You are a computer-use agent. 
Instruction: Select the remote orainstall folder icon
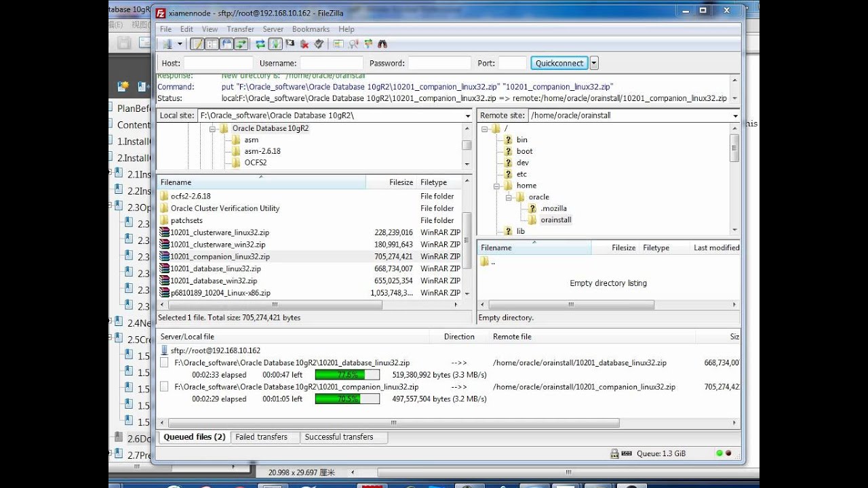point(533,220)
